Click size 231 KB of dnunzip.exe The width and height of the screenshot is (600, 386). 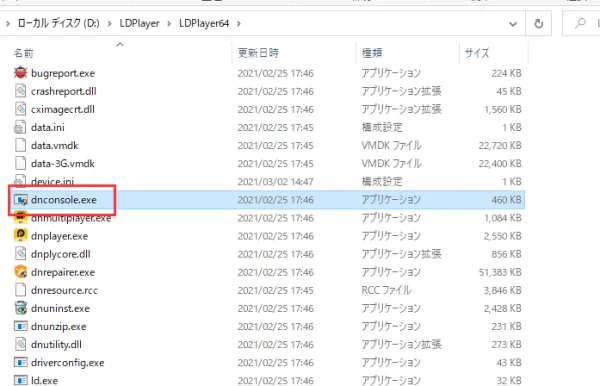tap(506, 326)
